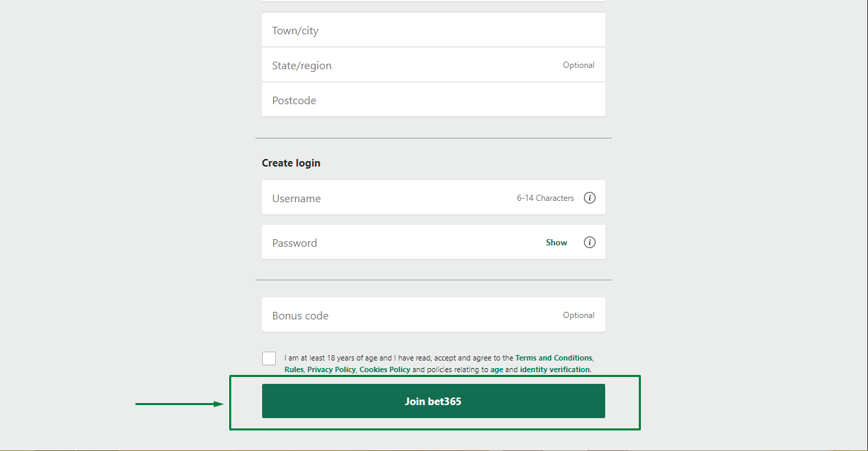Open the Privacy Policy link

click(331, 369)
